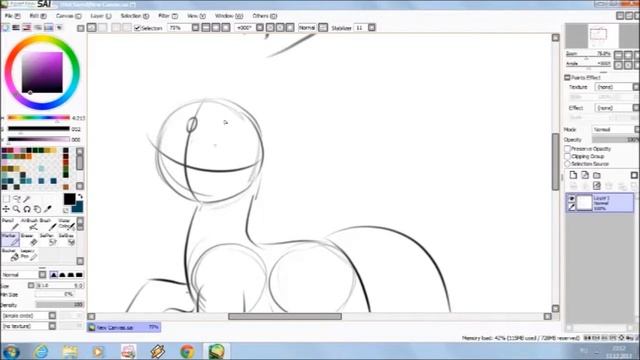Activate the Hand pan tool

click(x=38, y=209)
